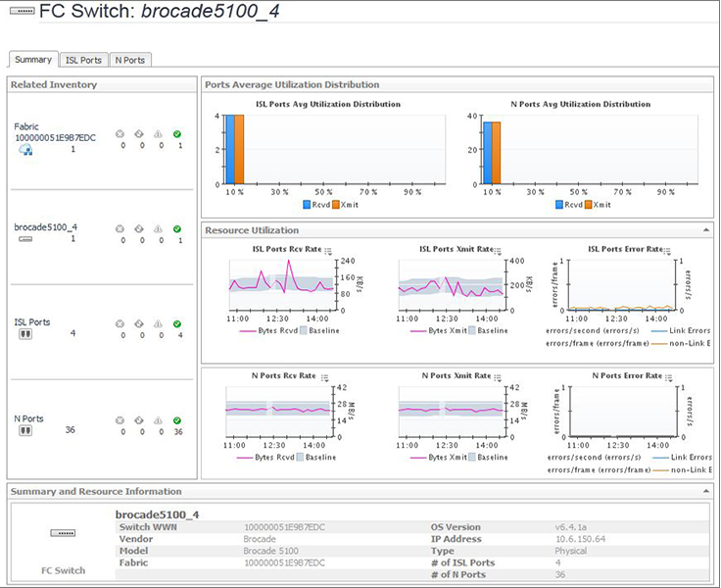Click the Link Errors legend entry under ISL Ports Error Rate
This screenshot has width=721, height=588.
pos(681,330)
